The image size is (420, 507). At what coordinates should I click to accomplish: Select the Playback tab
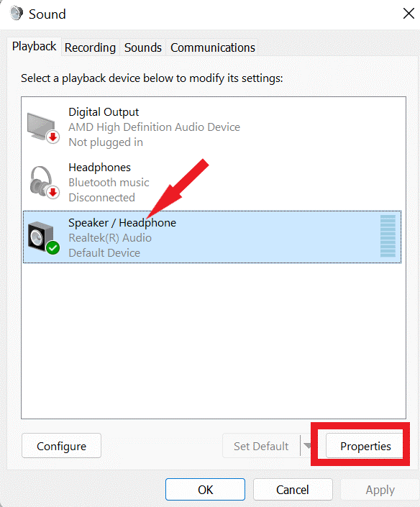coord(34,46)
